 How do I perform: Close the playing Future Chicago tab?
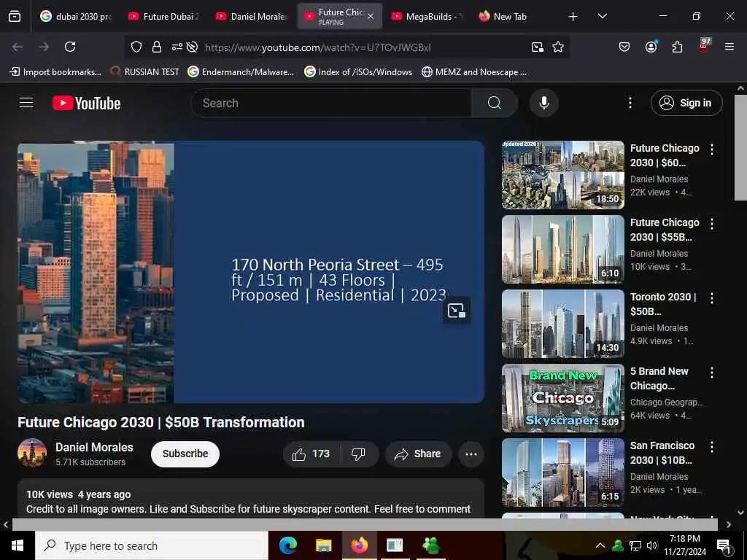point(371,16)
